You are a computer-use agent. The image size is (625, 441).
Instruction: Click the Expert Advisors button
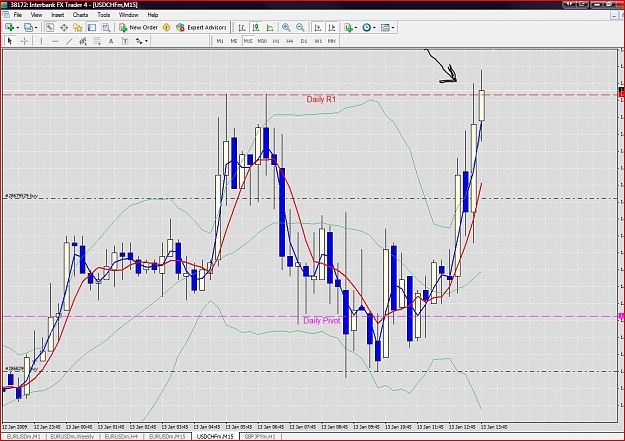click(201, 28)
